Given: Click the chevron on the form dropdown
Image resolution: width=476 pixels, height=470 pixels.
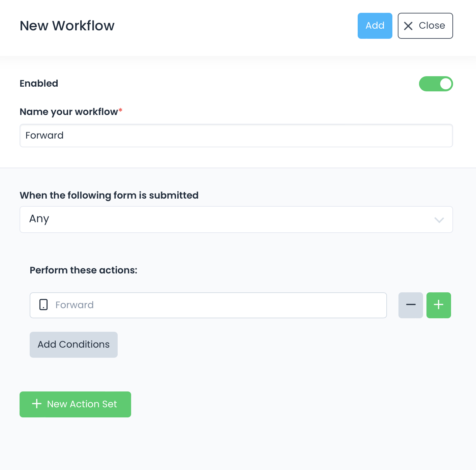Looking at the screenshot, I should (439, 220).
